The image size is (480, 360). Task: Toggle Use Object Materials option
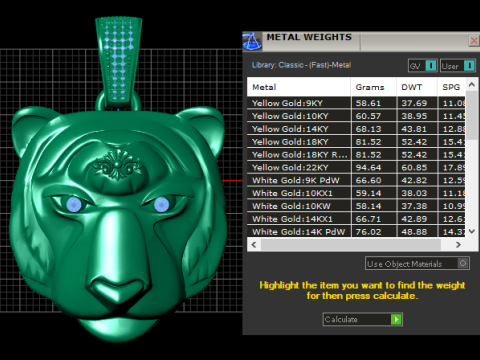point(417,263)
